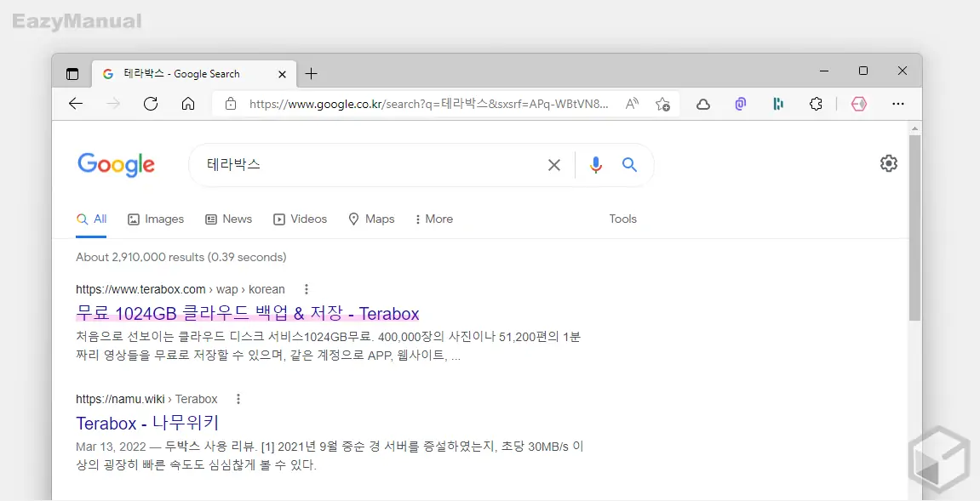Viewport: 980px width, 501px height.
Task: Open options for terabox.com result
Action: click(307, 289)
